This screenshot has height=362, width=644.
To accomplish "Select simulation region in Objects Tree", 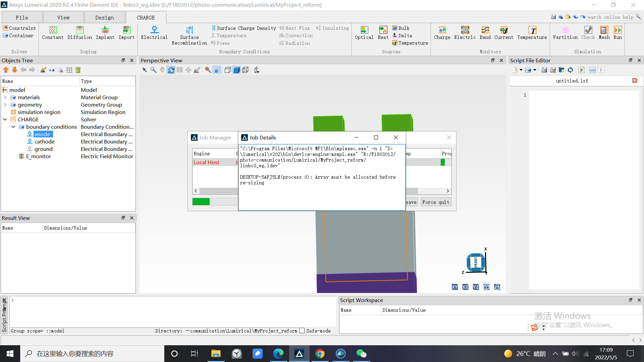I will (x=39, y=112).
